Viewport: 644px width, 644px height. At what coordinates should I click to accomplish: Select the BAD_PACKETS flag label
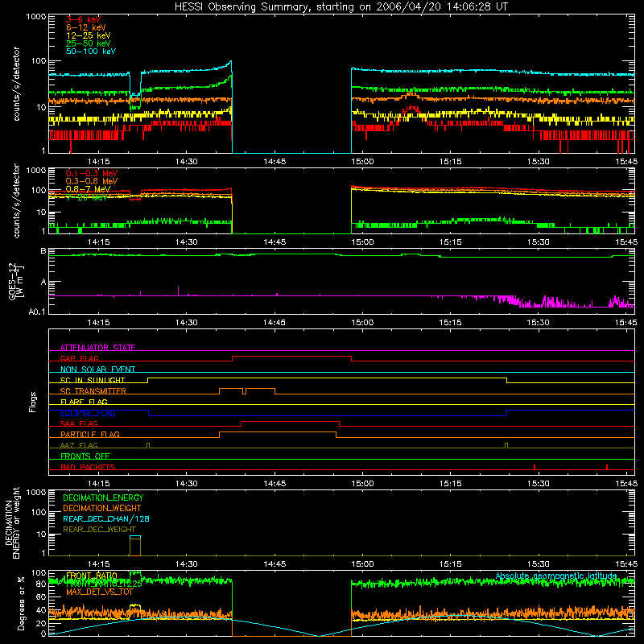88,467
